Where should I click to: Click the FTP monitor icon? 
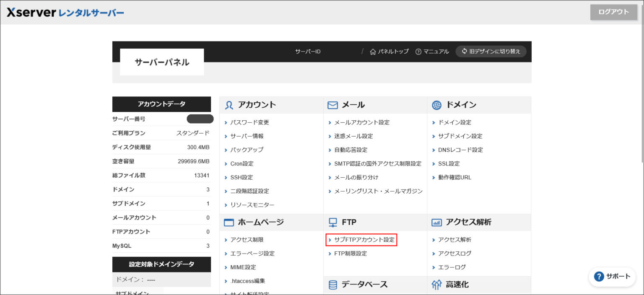[x=333, y=222]
